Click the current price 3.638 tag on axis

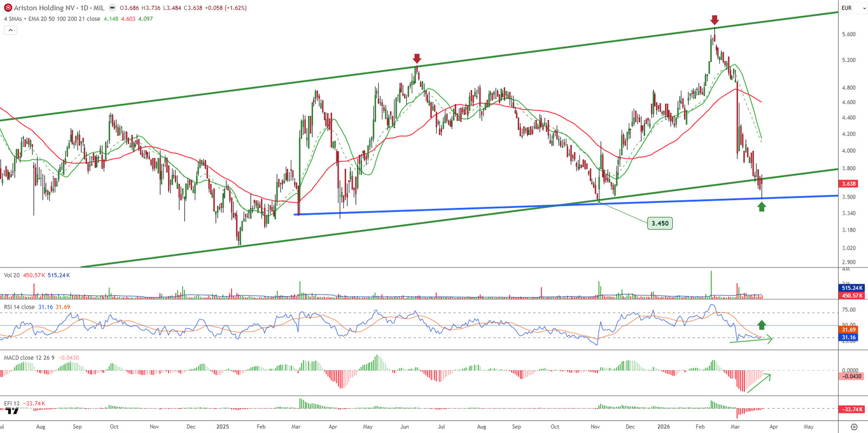point(848,184)
